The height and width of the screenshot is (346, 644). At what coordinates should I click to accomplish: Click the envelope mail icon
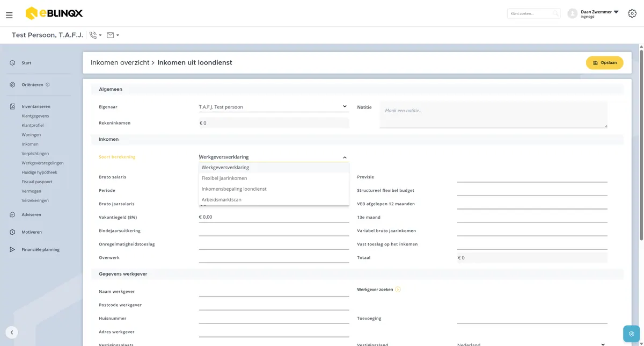pos(111,35)
